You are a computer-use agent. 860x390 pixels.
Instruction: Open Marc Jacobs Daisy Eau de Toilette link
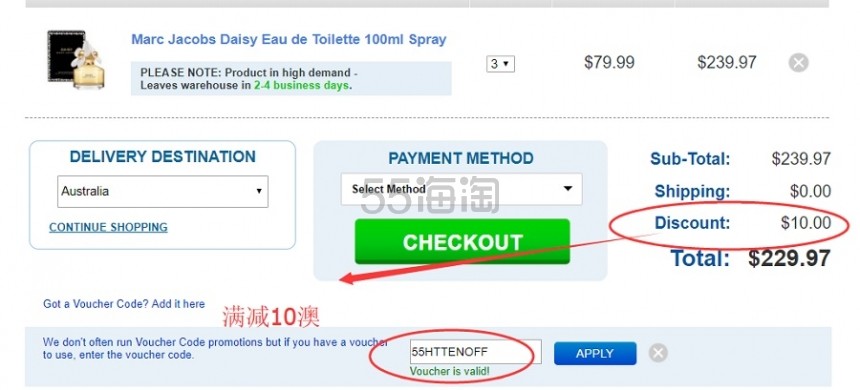[288, 39]
